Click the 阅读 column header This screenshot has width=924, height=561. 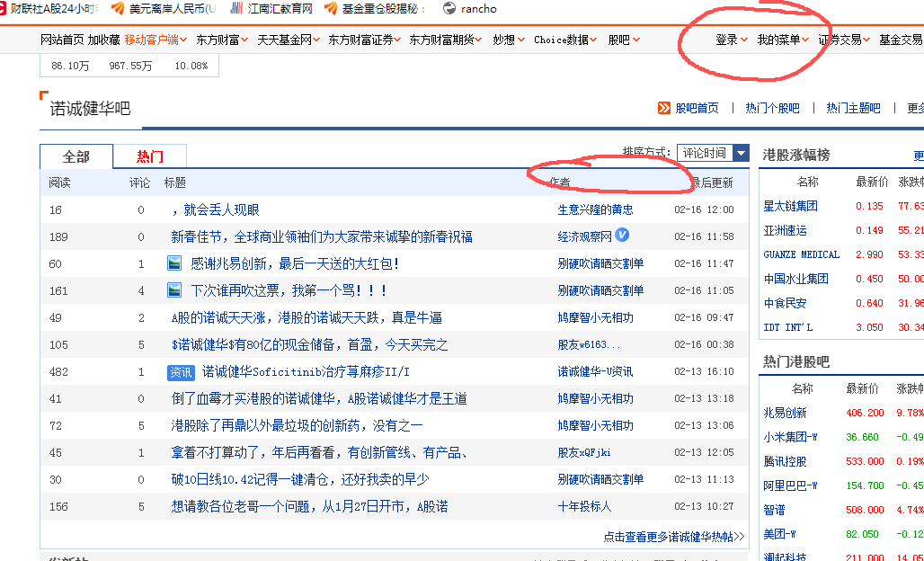pyautogui.click(x=59, y=183)
